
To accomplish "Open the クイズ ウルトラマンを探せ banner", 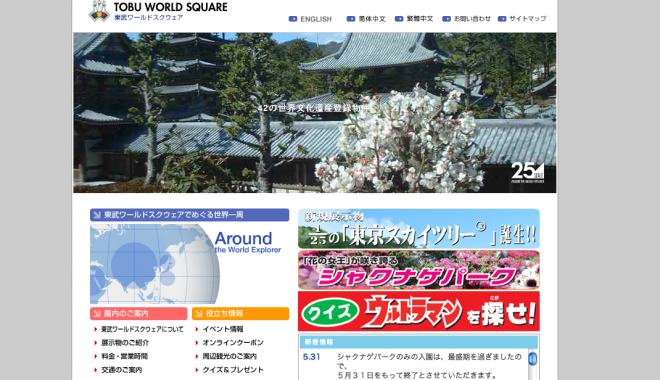I will click(x=419, y=311).
